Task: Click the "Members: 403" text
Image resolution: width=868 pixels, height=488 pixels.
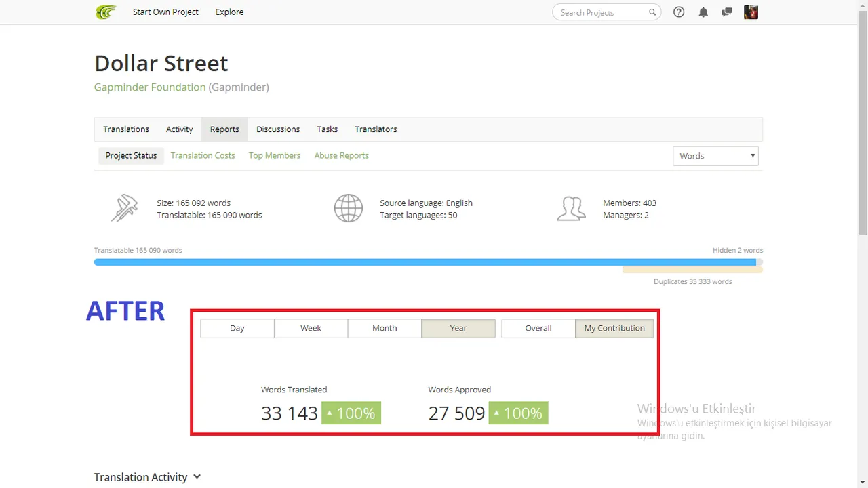Action: pyautogui.click(x=630, y=203)
